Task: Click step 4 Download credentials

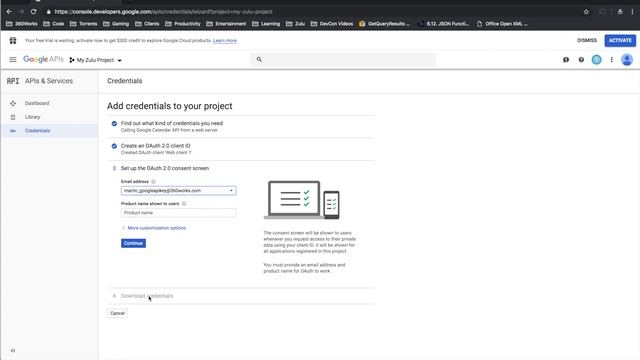Action: click(x=147, y=296)
